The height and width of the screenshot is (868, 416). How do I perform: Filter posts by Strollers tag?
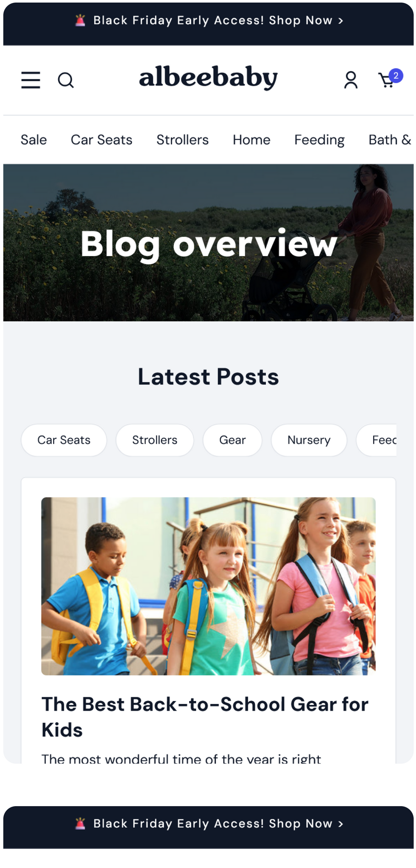point(155,440)
